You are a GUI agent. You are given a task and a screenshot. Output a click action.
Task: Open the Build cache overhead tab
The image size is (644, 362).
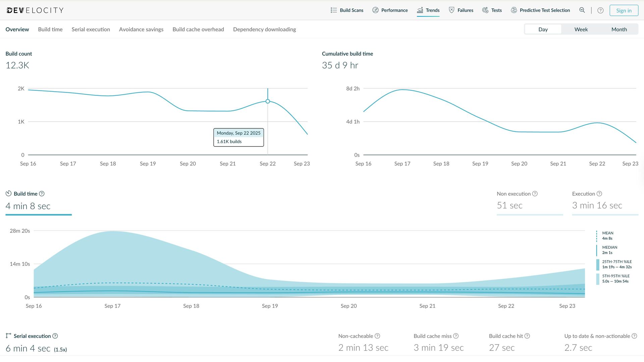(x=198, y=29)
